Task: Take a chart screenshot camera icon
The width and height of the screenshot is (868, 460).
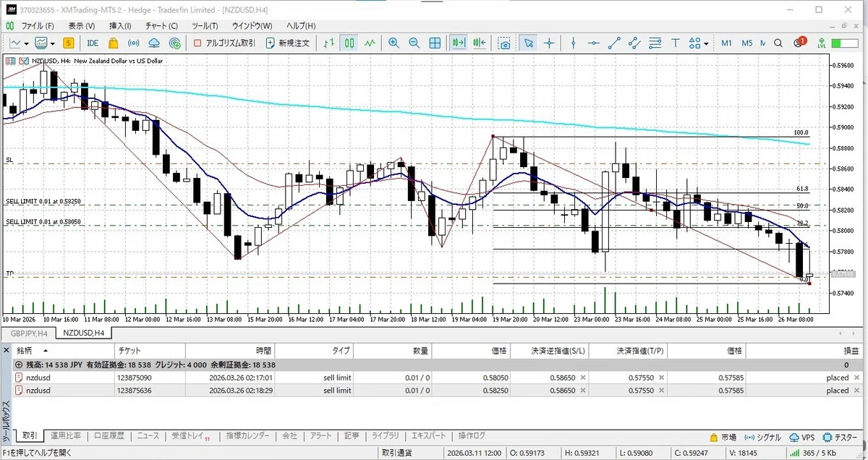Action: tap(504, 43)
